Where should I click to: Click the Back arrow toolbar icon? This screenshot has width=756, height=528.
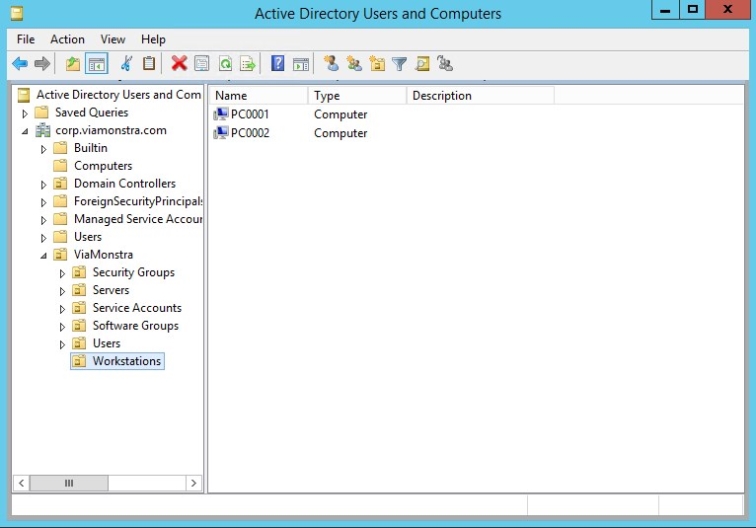(20, 64)
